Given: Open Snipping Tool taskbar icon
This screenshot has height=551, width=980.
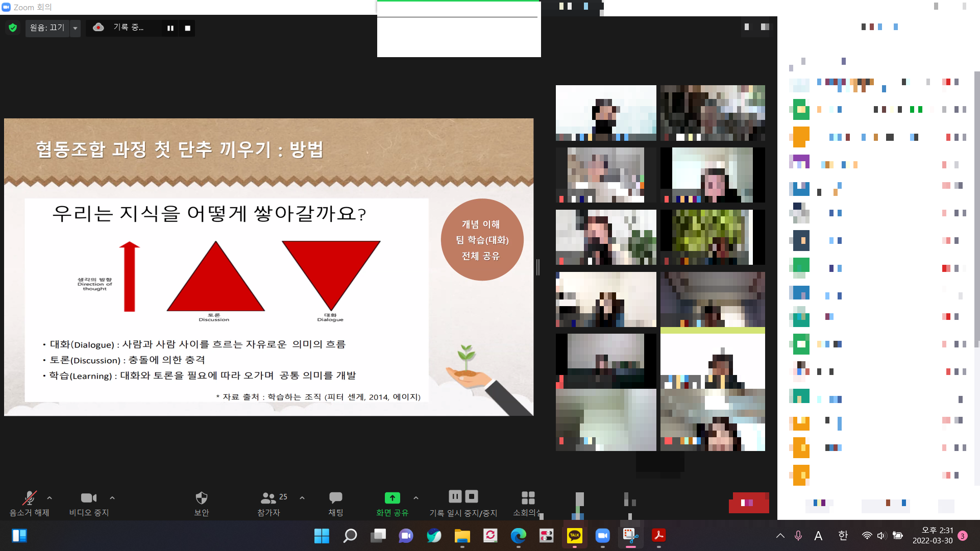Looking at the screenshot, I should click(631, 536).
